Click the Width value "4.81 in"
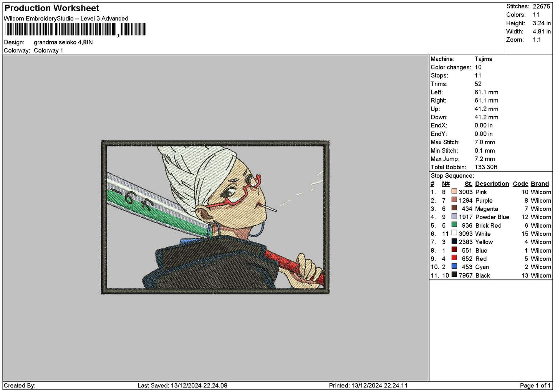The image size is (555, 392). tap(542, 31)
